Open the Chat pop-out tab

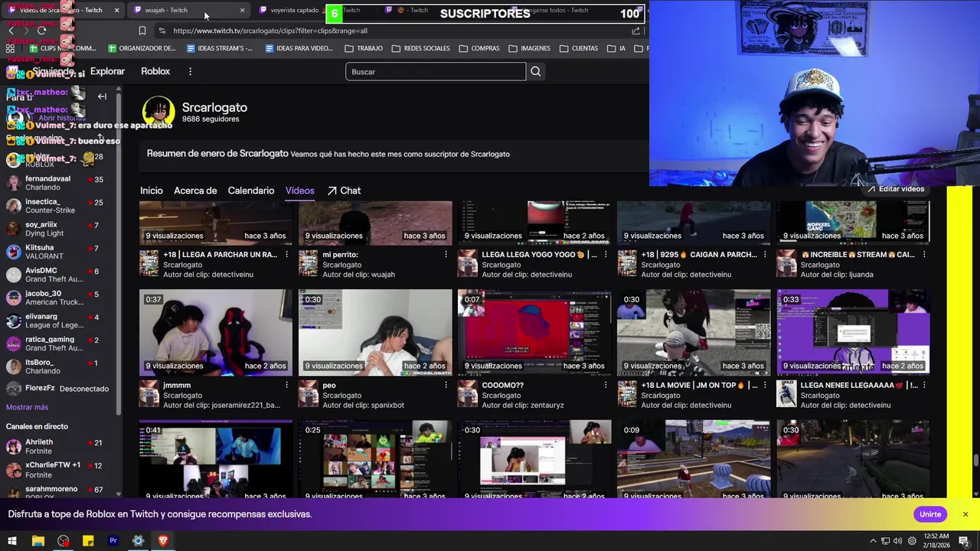pyautogui.click(x=344, y=191)
